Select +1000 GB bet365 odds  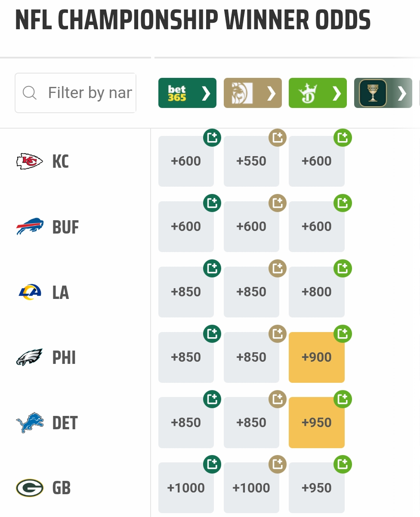(186, 488)
